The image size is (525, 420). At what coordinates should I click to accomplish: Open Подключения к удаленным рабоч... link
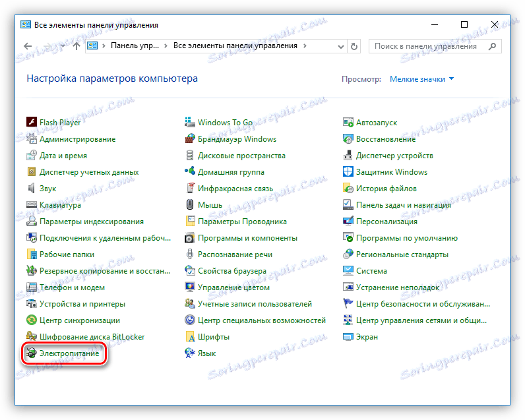click(105, 238)
